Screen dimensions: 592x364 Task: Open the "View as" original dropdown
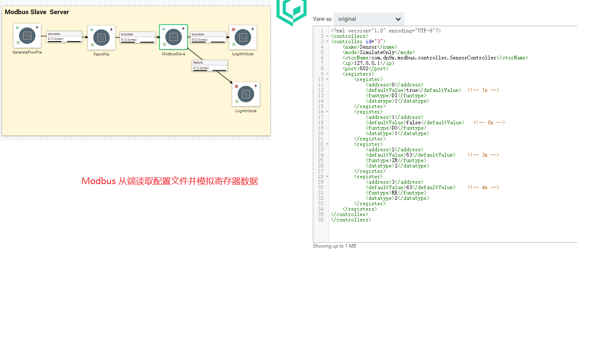coord(368,19)
